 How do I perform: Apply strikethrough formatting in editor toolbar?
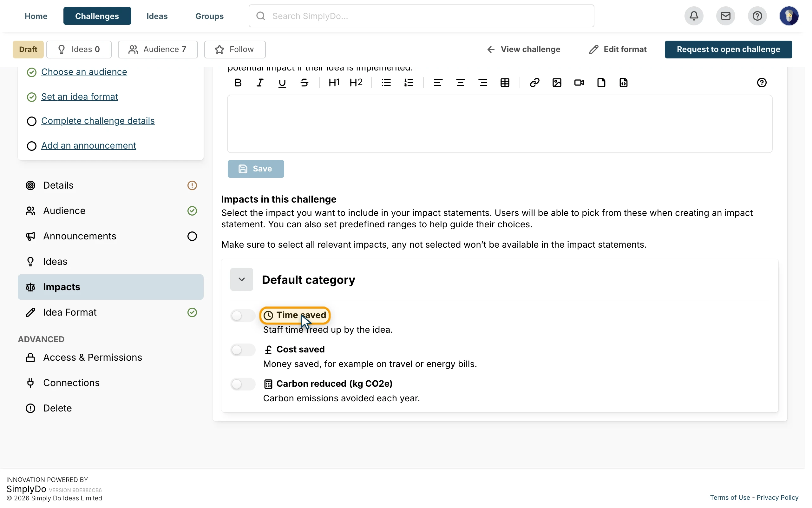[x=304, y=83]
